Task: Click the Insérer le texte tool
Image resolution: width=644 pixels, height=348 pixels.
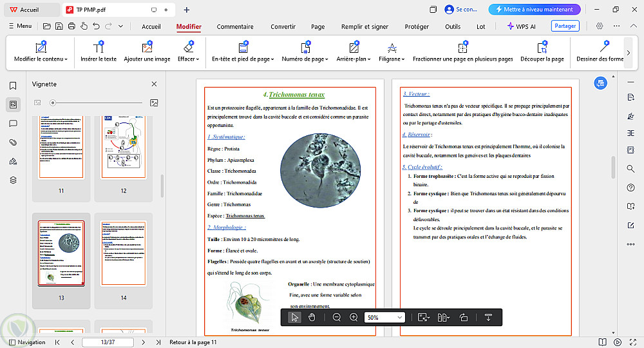Action: [99, 52]
